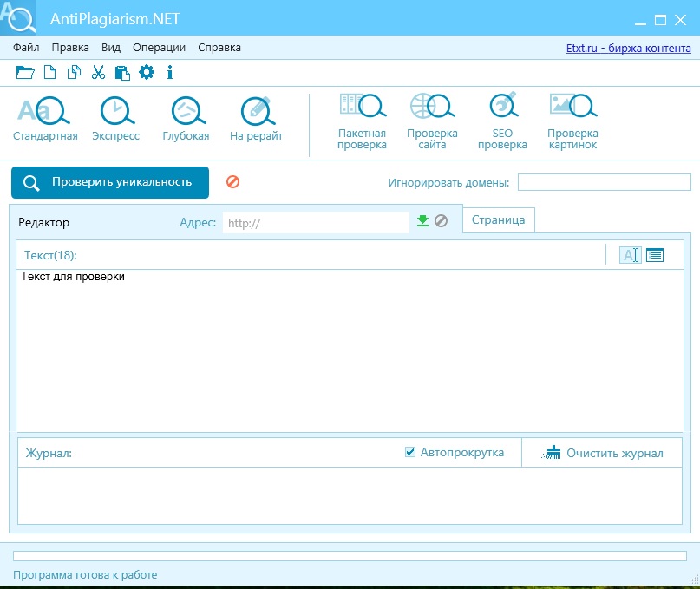Toggle the Автопрокрутка checkbox
700x589 pixels.
(409, 452)
